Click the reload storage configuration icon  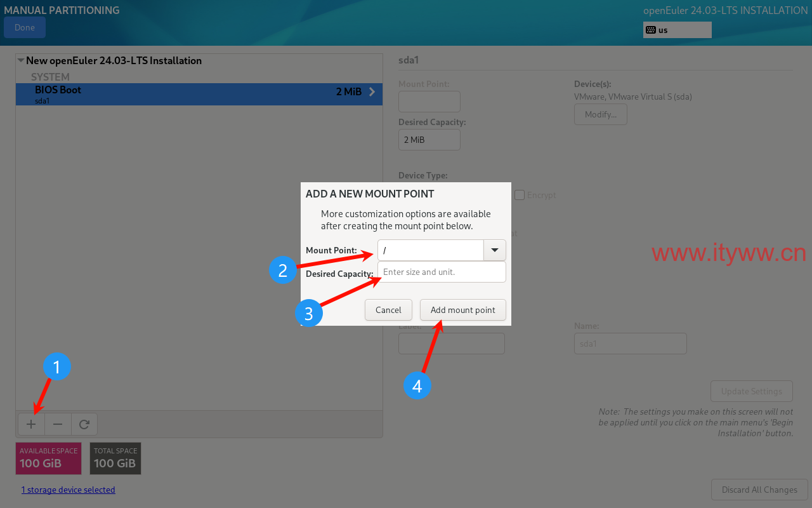point(84,424)
